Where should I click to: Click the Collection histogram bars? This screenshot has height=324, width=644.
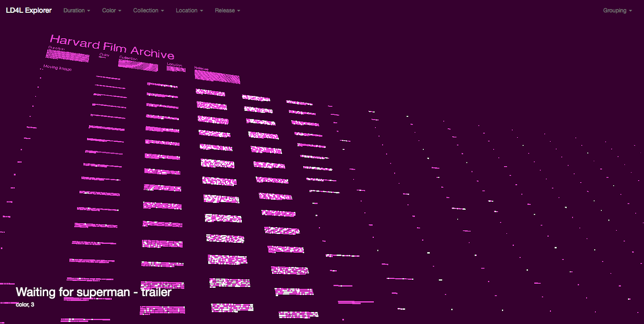138,66
